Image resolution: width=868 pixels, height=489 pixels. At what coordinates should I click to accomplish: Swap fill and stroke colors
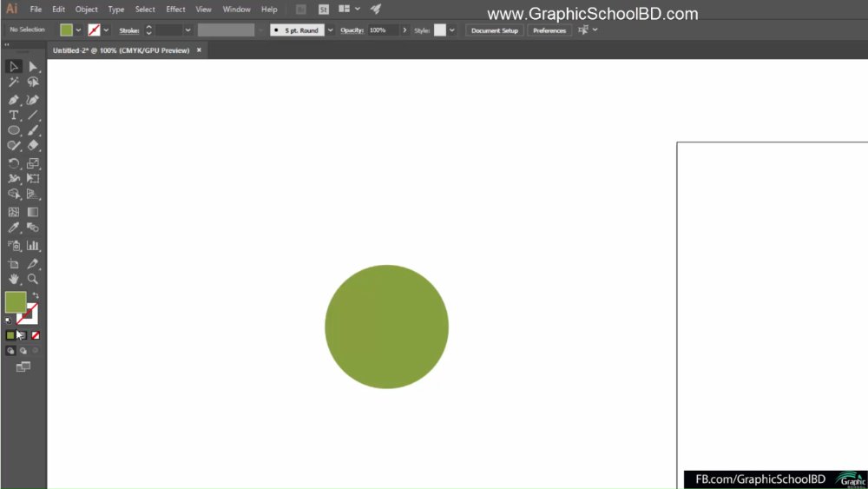36,295
